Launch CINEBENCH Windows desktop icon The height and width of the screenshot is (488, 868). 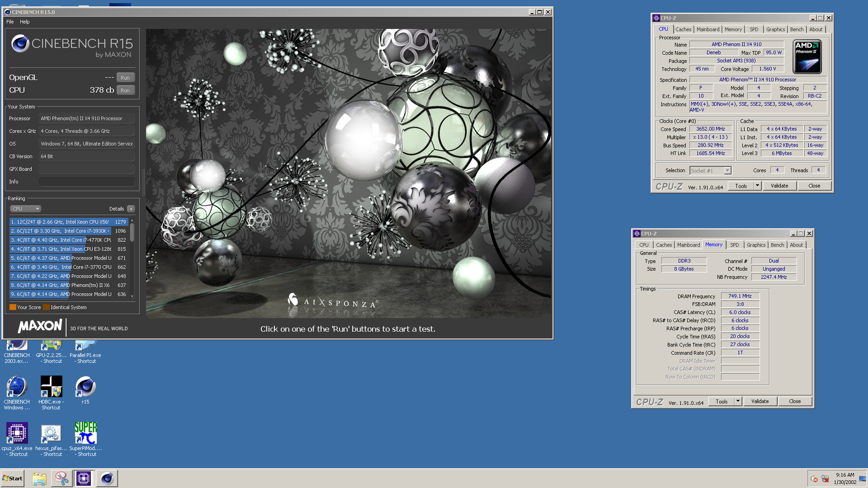point(17,393)
